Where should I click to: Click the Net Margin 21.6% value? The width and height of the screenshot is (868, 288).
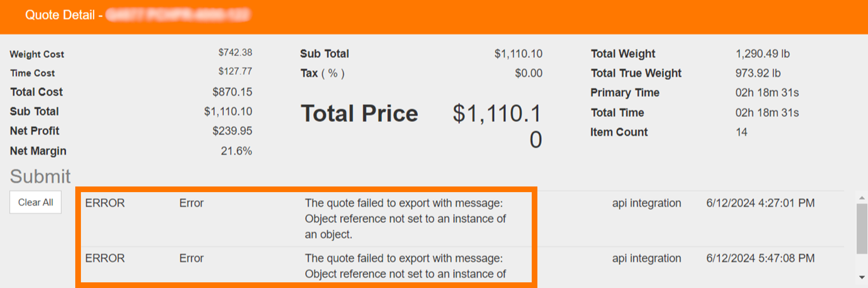236,151
